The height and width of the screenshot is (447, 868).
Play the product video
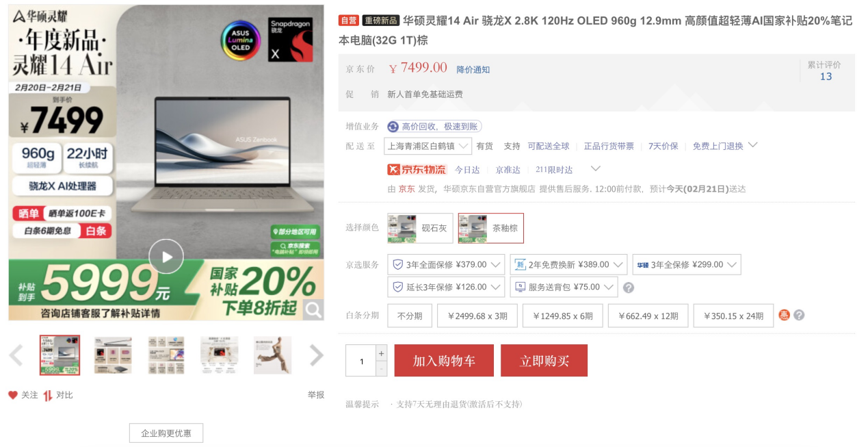[x=166, y=257]
